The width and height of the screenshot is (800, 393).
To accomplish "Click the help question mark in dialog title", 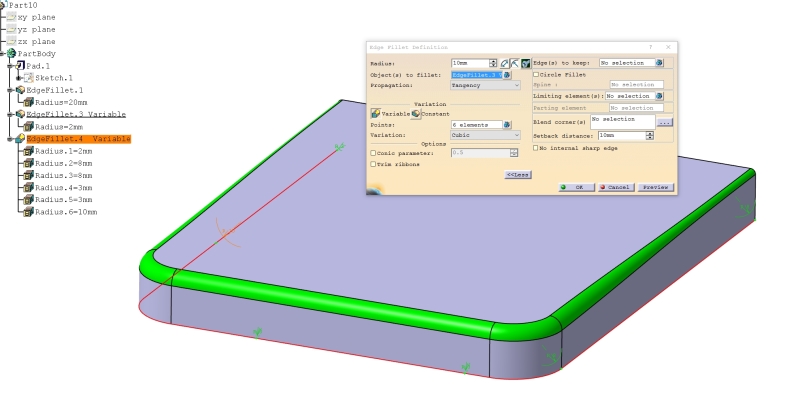I will click(x=651, y=47).
